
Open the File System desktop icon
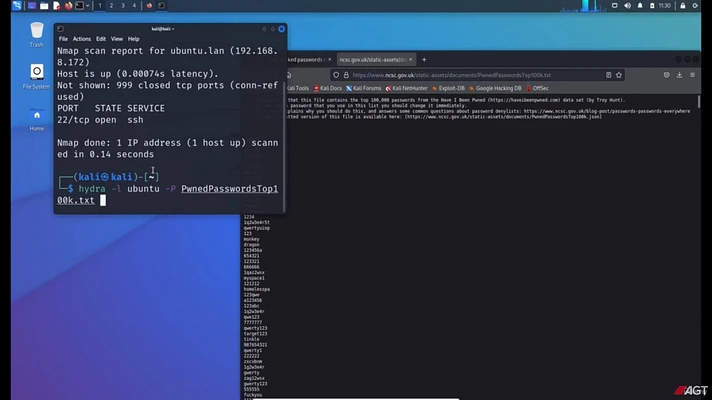tap(36, 76)
